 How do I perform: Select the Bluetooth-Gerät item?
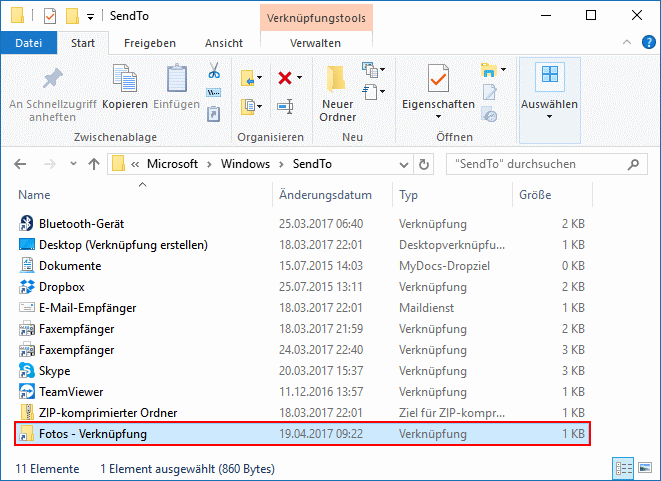pyautogui.click(x=303, y=224)
